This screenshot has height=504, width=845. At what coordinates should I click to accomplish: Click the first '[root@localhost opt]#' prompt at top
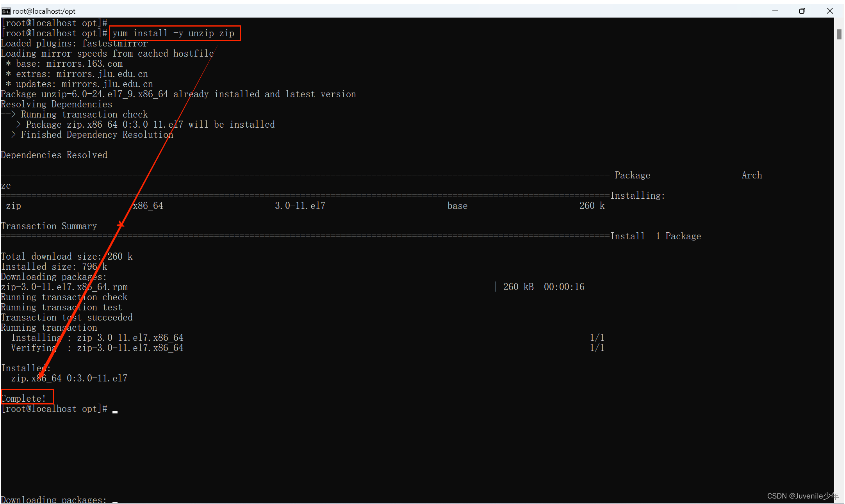(x=54, y=23)
